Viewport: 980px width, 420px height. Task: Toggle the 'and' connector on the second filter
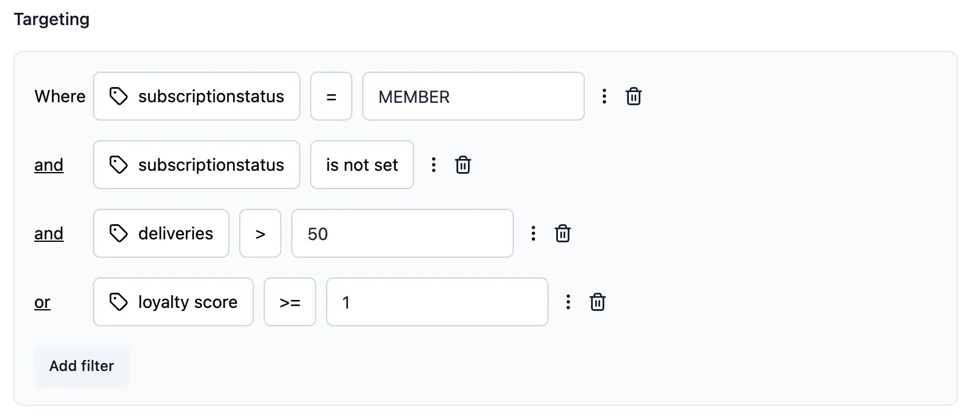pos(49,165)
